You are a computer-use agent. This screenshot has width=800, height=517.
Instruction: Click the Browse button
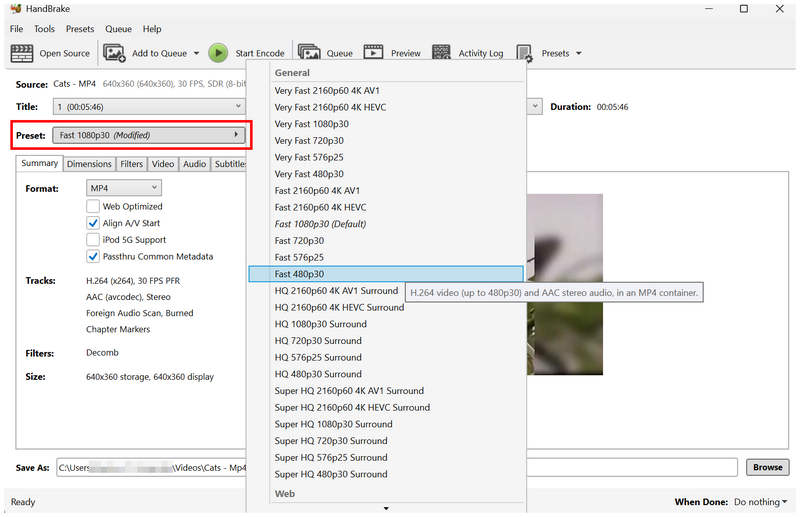tap(767, 467)
